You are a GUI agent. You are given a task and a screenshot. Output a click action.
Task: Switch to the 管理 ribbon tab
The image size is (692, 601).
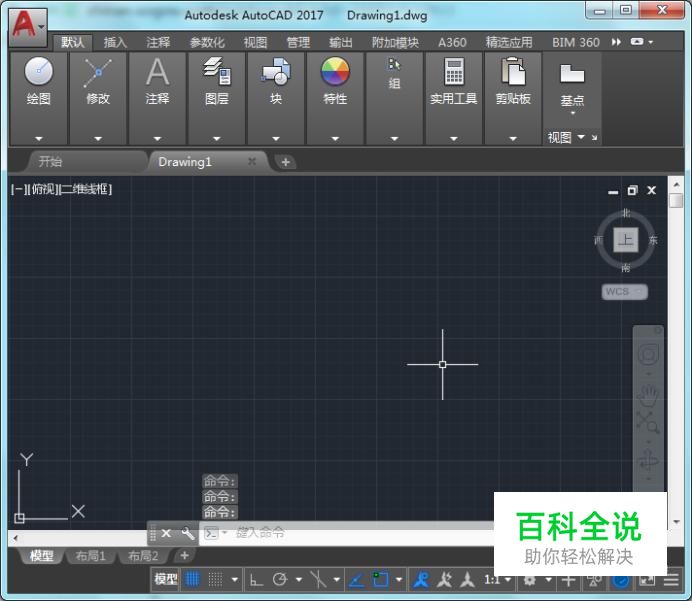(298, 42)
